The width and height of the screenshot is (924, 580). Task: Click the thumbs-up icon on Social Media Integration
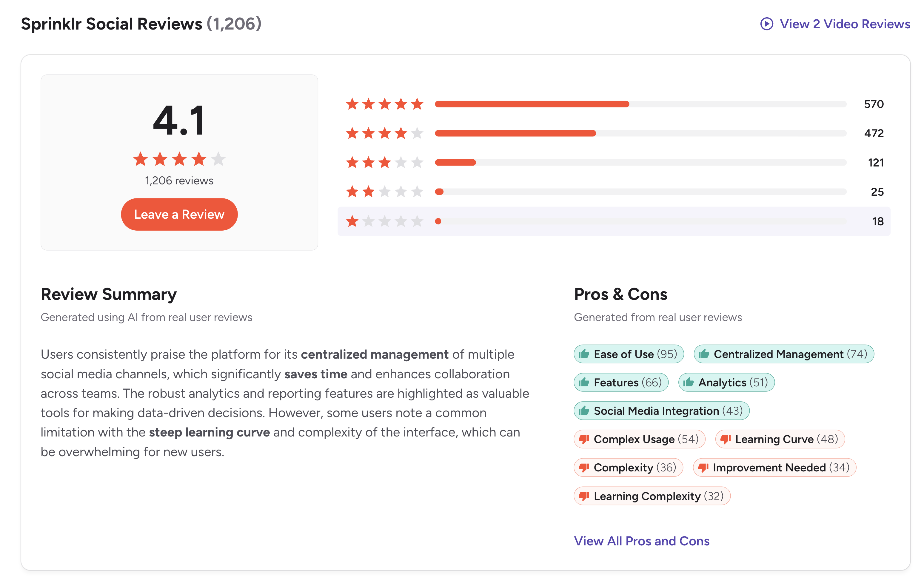584,411
